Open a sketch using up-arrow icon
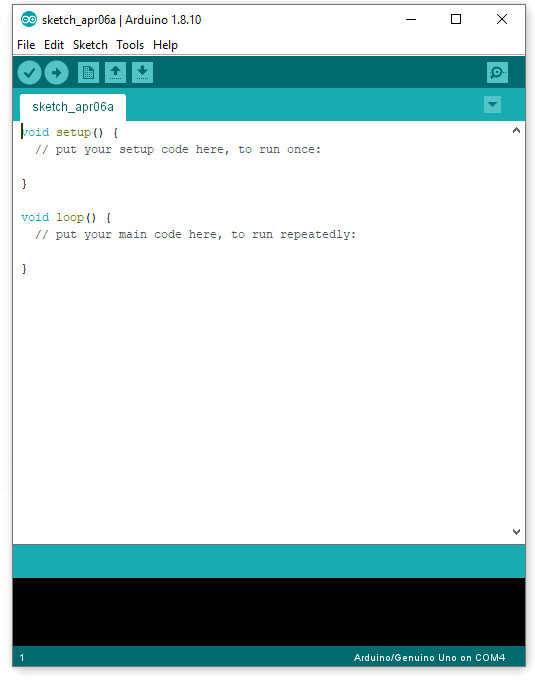 pos(115,73)
